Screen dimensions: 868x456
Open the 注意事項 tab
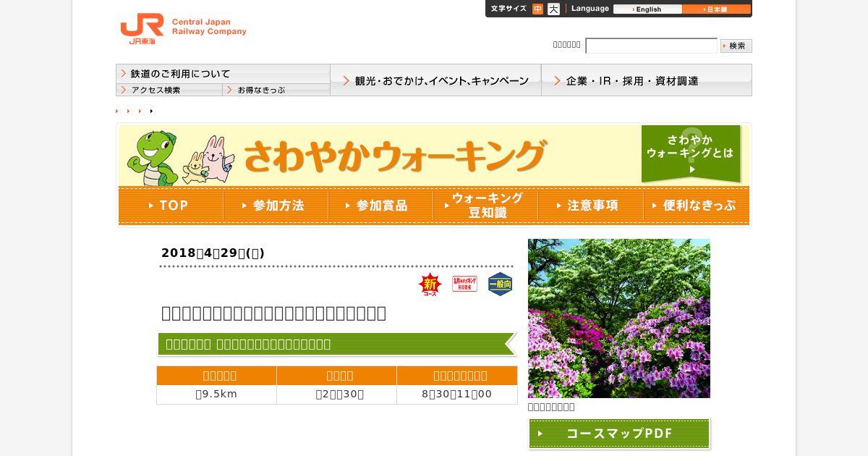[590, 206]
